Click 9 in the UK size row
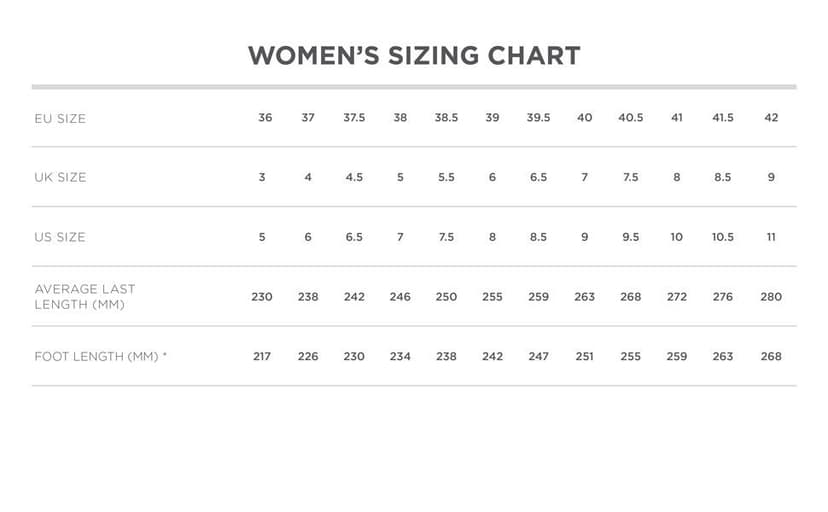This screenshot has width=828, height=512. 771,177
